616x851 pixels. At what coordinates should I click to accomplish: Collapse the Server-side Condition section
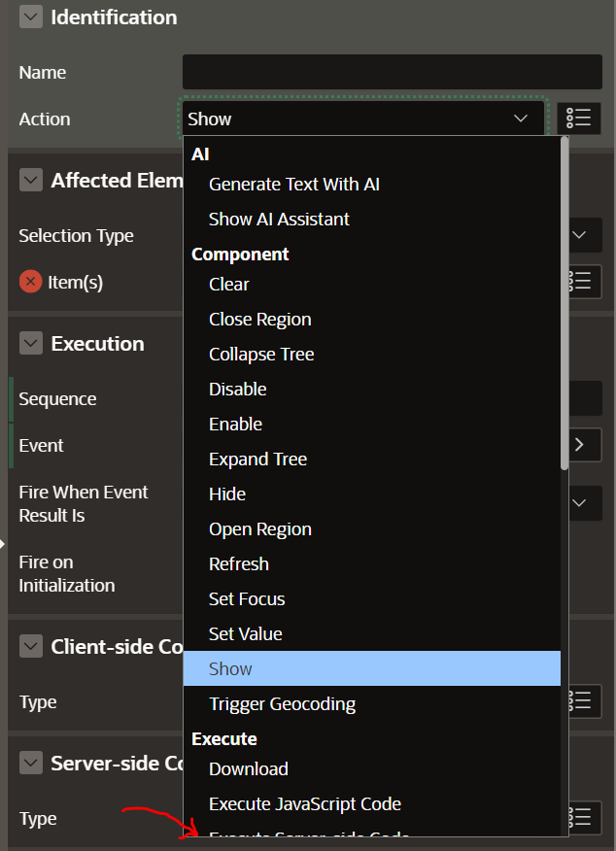pos(31,763)
